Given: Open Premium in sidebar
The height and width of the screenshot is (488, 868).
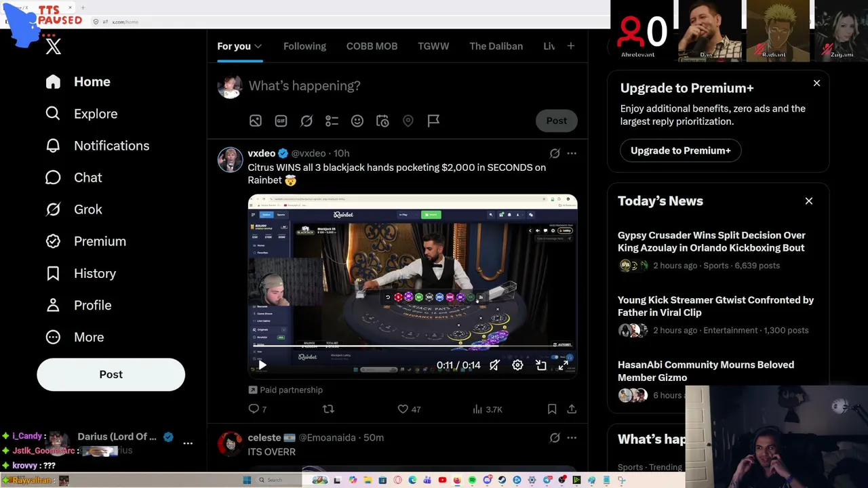Looking at the screenshot, I should pyautogui.click(x=85, y=241).
